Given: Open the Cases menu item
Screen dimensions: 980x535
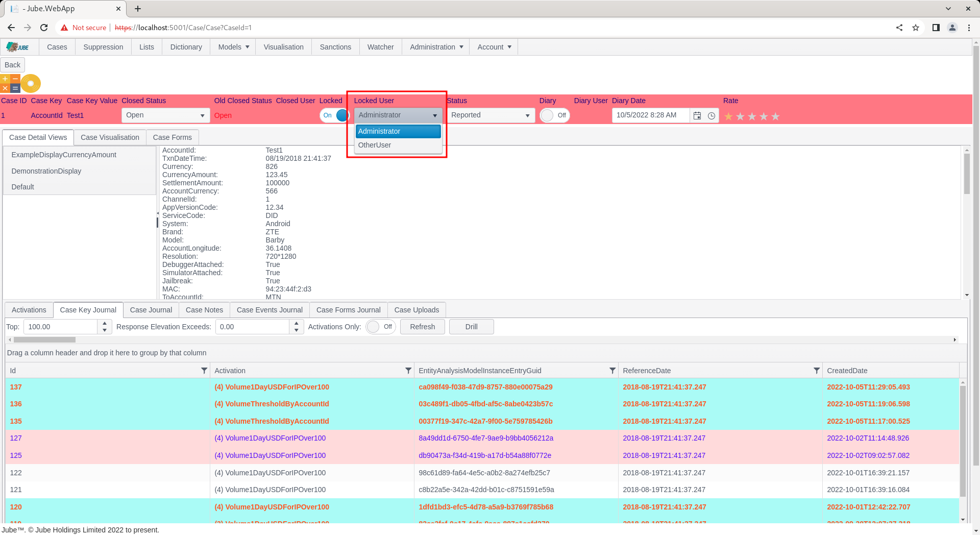Looking at the screenshot, I should pos(57,47).
